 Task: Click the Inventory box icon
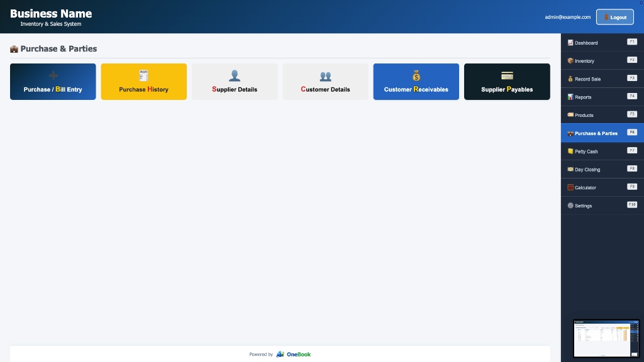pos(570,61)
